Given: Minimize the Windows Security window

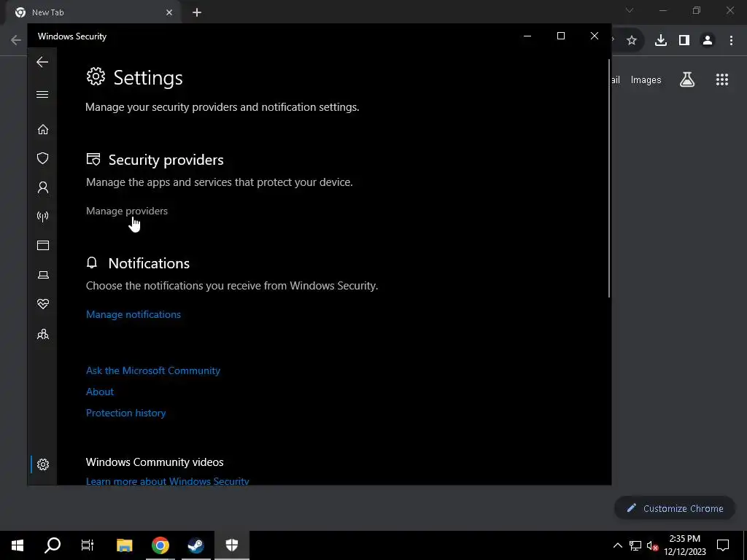Looking at the screenshot, I should [x=527, y=36].
